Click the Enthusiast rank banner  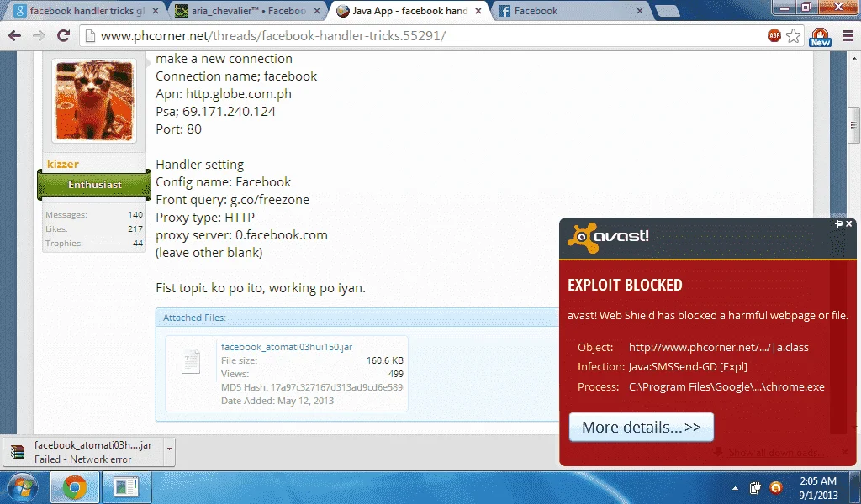[94, 185]
